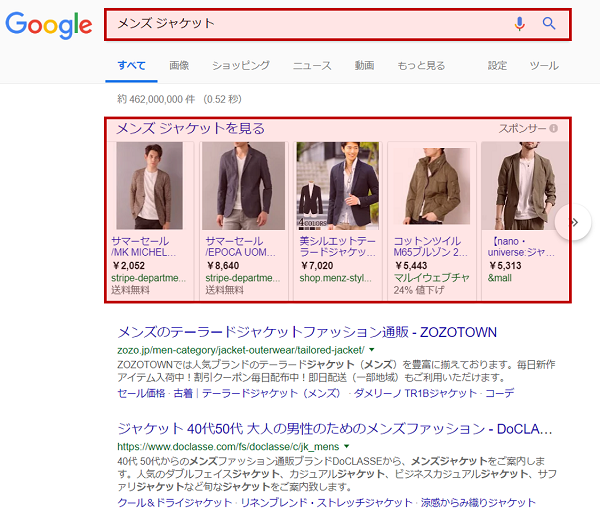This screenshot has height=518, width=600.
Task: Open EPOCA UOMO jacket product image
Action: pos(243,186)
